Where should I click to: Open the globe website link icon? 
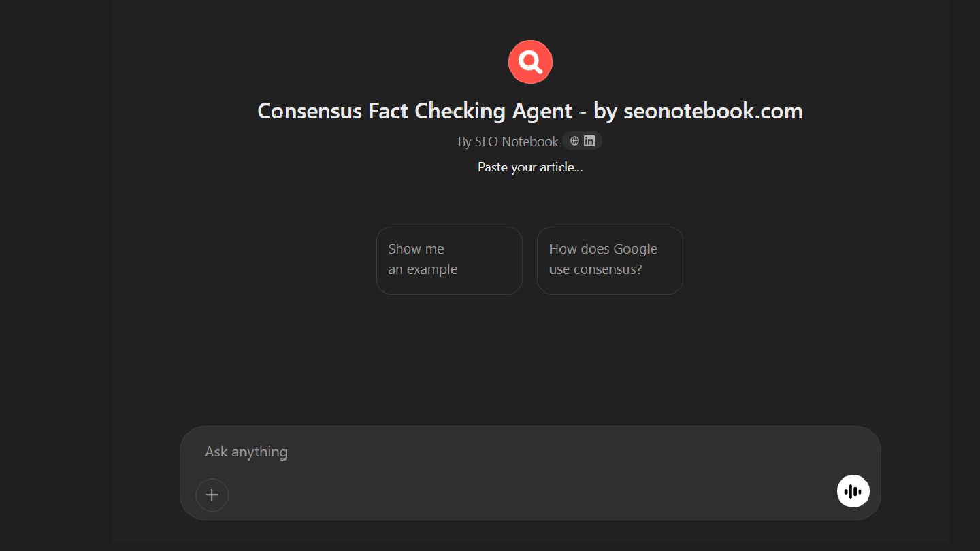(x=574, y=141)
